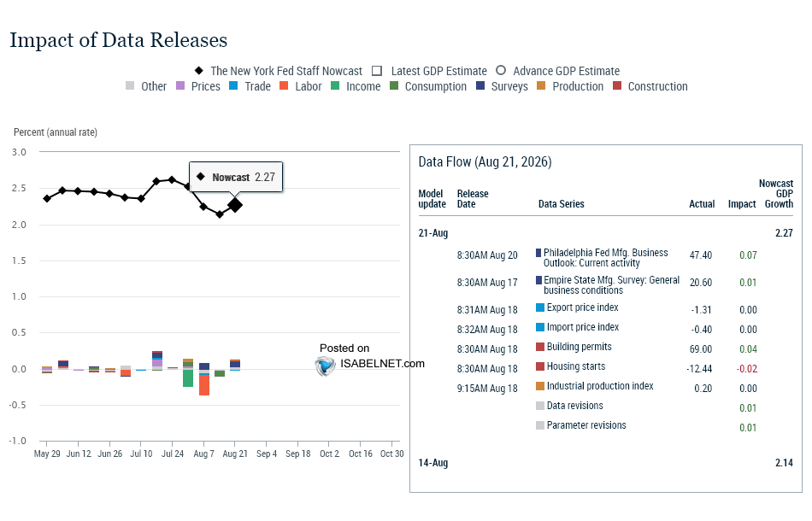Click the Model update column header
This screenshot has height=521, width=812.
coord(432,199)
